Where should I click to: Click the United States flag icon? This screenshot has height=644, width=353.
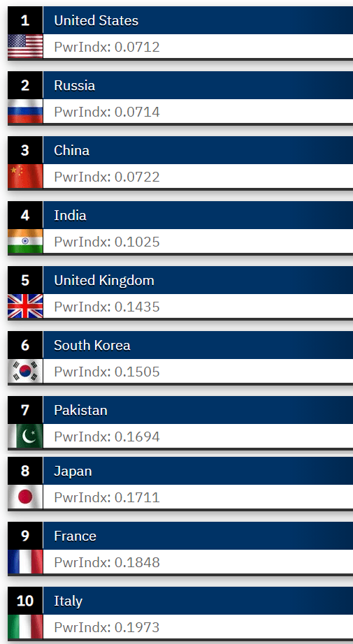25,46
